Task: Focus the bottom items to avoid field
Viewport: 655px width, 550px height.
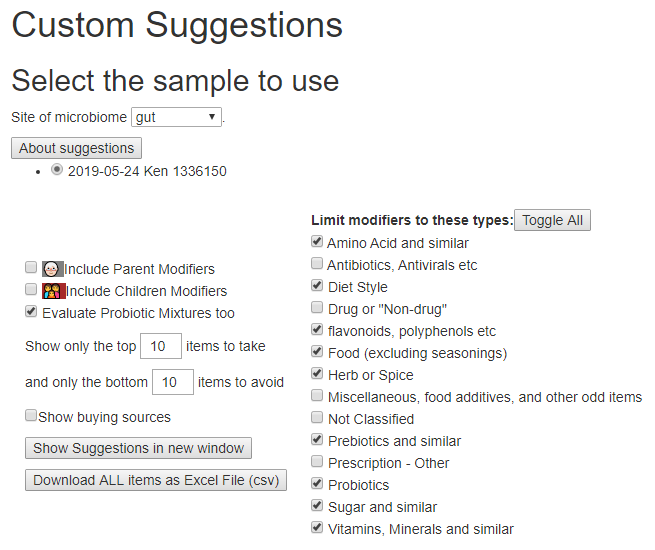Action: [x=172, y=382]
